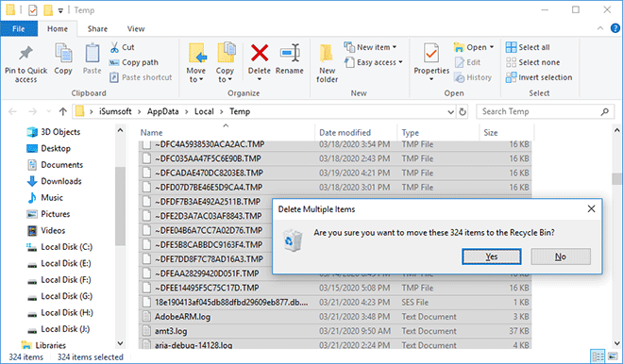This screenshot has width=623, height=364.
Task: Click Invert selection in ribbon
Action: click(x=539, y=77)
